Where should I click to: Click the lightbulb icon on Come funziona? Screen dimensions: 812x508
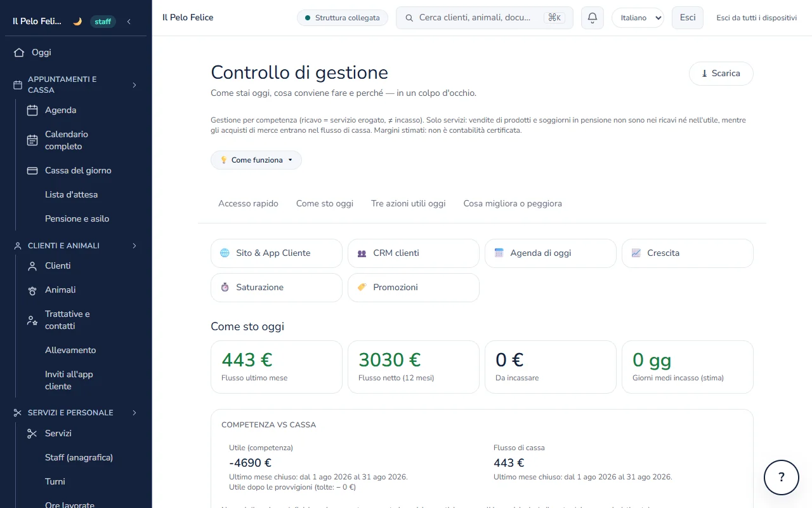223,161
